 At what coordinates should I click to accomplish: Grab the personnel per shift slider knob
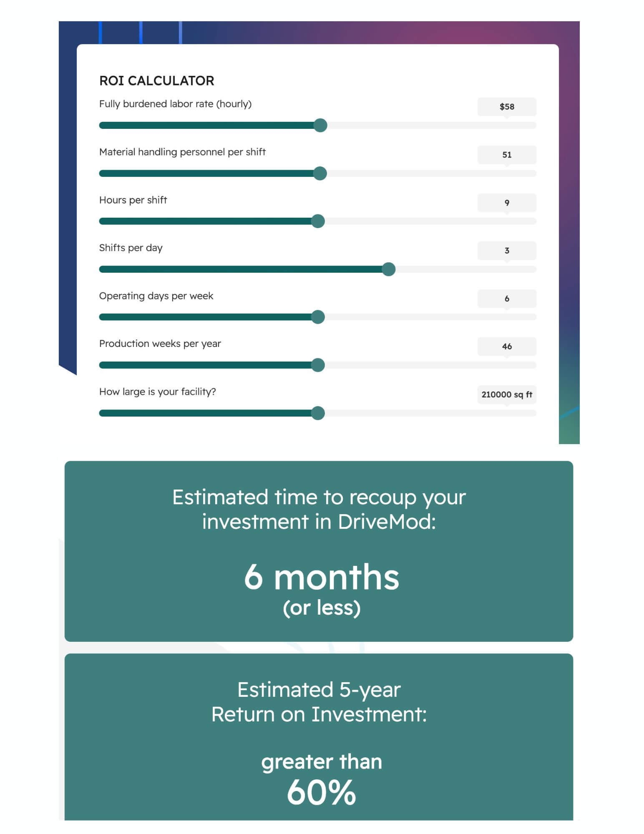(x=320, y=173)
